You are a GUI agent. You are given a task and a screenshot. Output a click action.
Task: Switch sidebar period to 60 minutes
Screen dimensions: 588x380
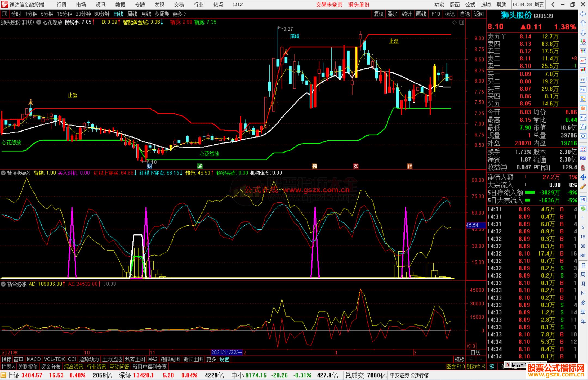tap(583, 256)
